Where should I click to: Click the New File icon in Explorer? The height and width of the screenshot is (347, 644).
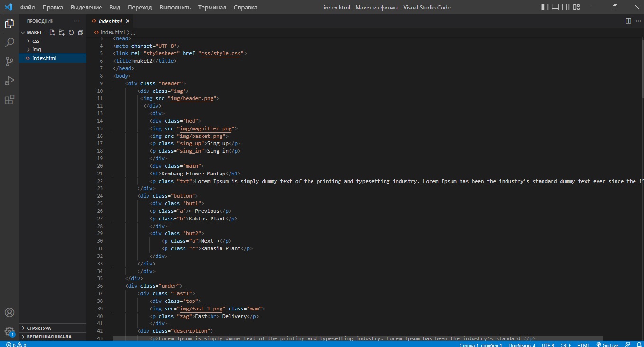pos(52,33)
